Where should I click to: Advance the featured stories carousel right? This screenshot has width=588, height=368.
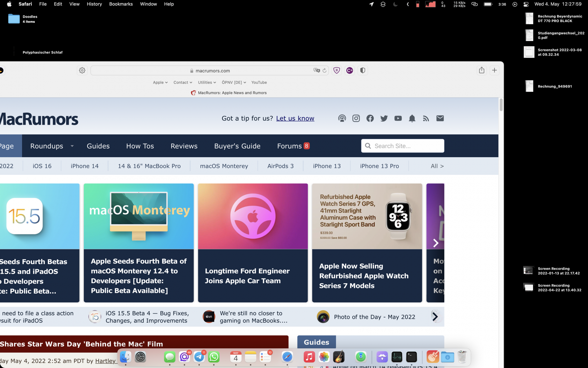coord(436,243)
